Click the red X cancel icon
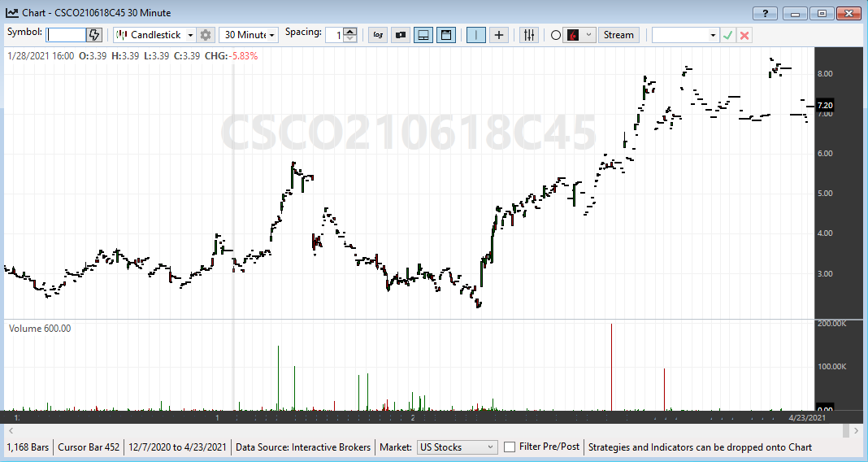Image resolution: width=868 pixels, height=462 pixels. (x=744, y=36)
